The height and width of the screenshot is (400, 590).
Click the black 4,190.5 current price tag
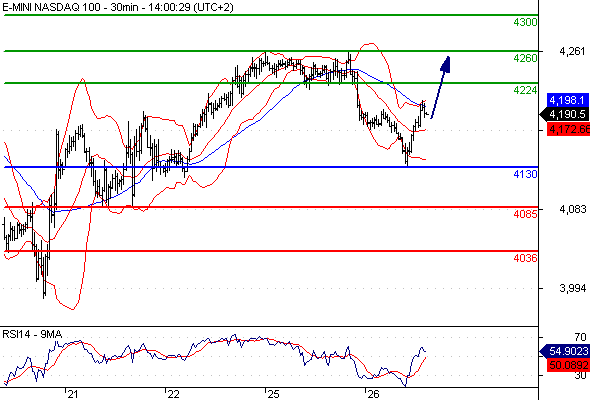click(x=564, y=114)
